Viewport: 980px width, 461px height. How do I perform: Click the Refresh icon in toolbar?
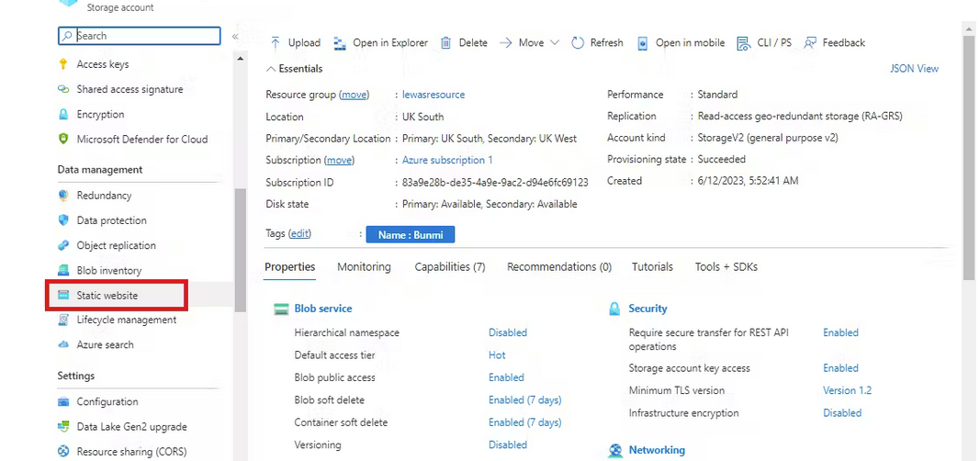[x=578, y=43]
